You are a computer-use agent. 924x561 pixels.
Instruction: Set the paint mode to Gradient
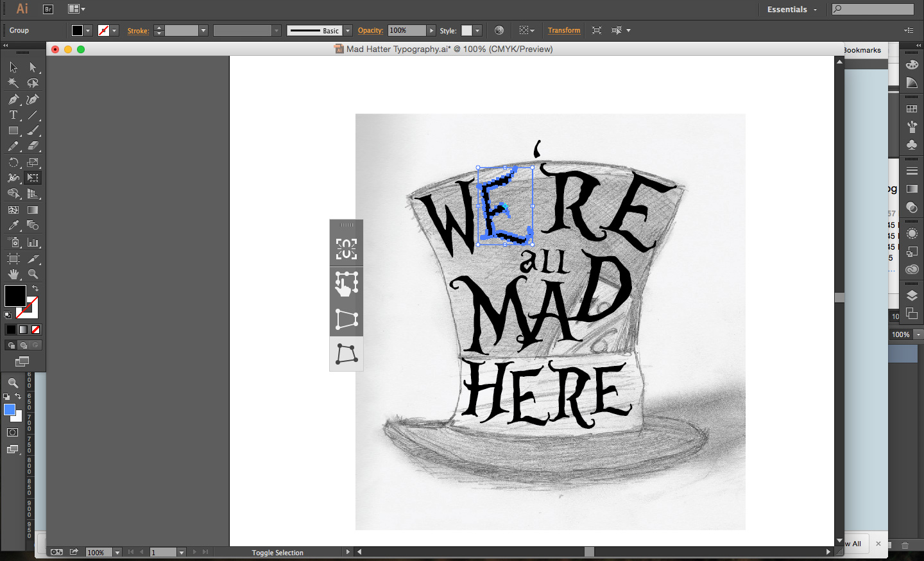23,329
